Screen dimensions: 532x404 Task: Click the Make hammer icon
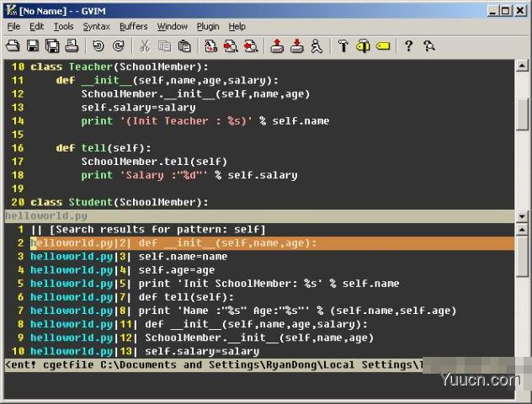coord(343,45)
